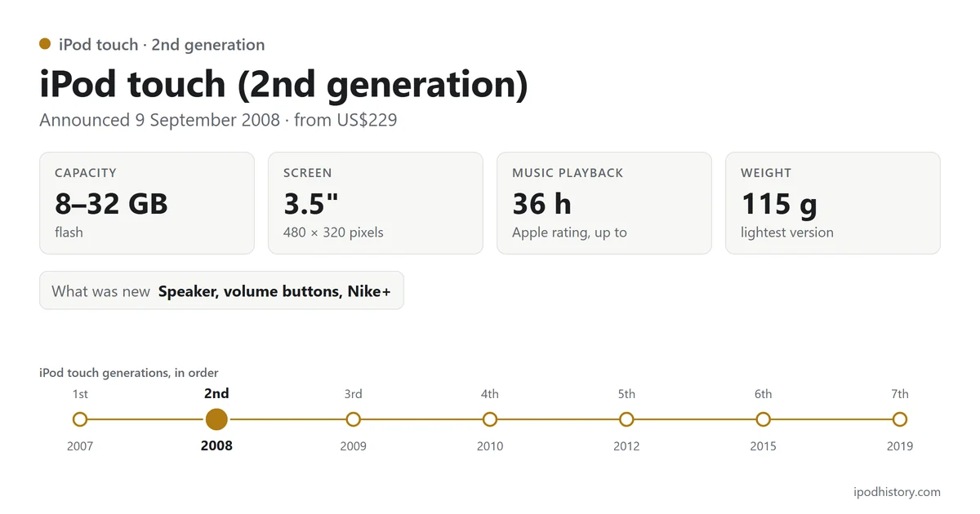This screenshot has width=980, height=514.
Task: Choose the 6th generation timeline dot
Action: 763,419
